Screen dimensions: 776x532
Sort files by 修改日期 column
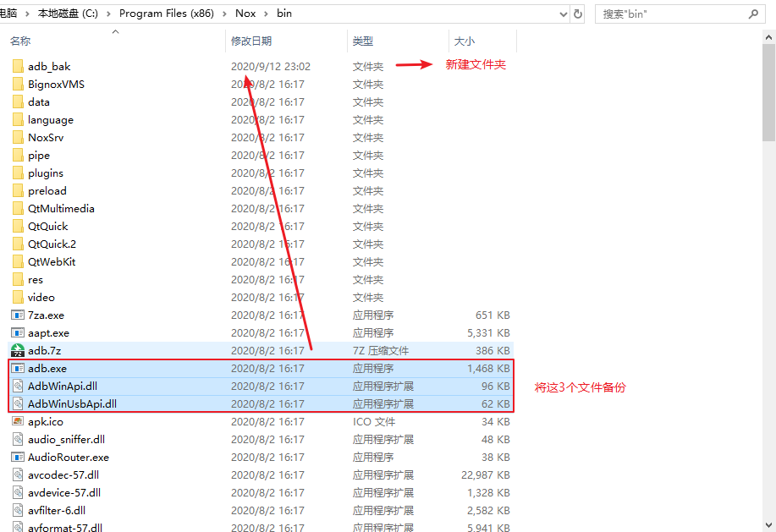254,40
